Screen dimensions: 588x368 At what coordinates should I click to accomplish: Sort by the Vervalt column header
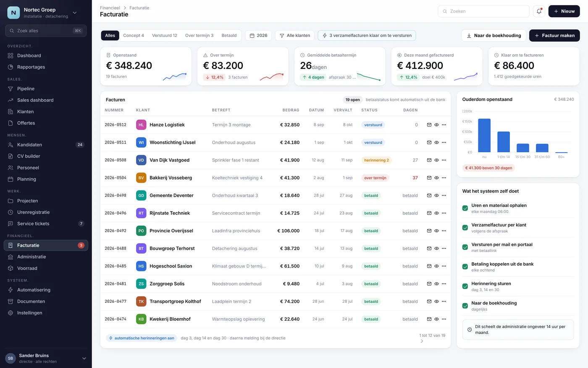click(343, 110)
